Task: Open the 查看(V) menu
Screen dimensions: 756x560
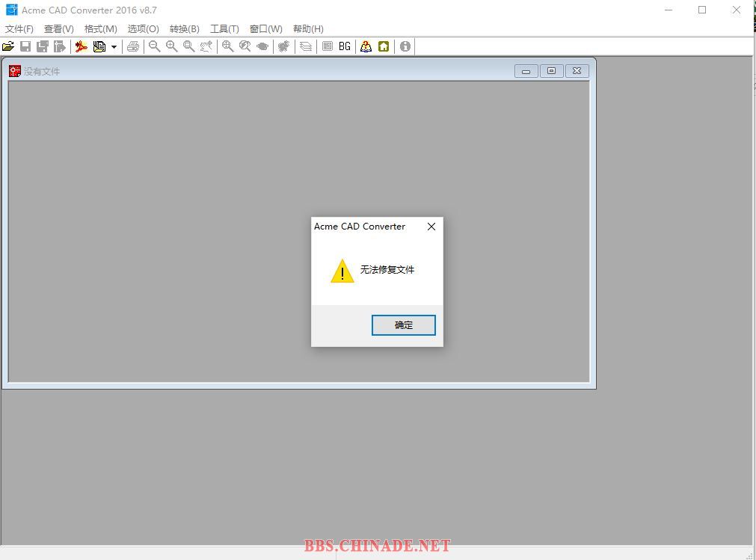Action: click(x=59, y=29)
